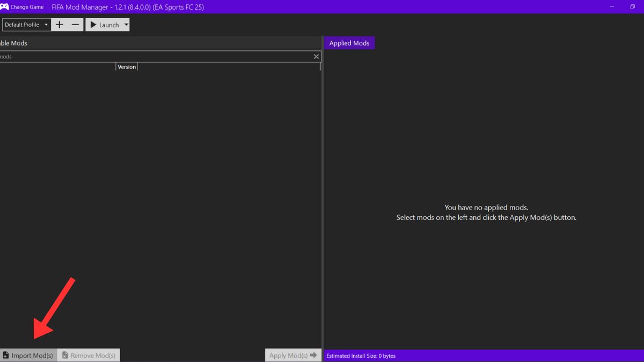Click the Change Game controller icon
Viewport: 644px width, 362px height.
point(4,7)
